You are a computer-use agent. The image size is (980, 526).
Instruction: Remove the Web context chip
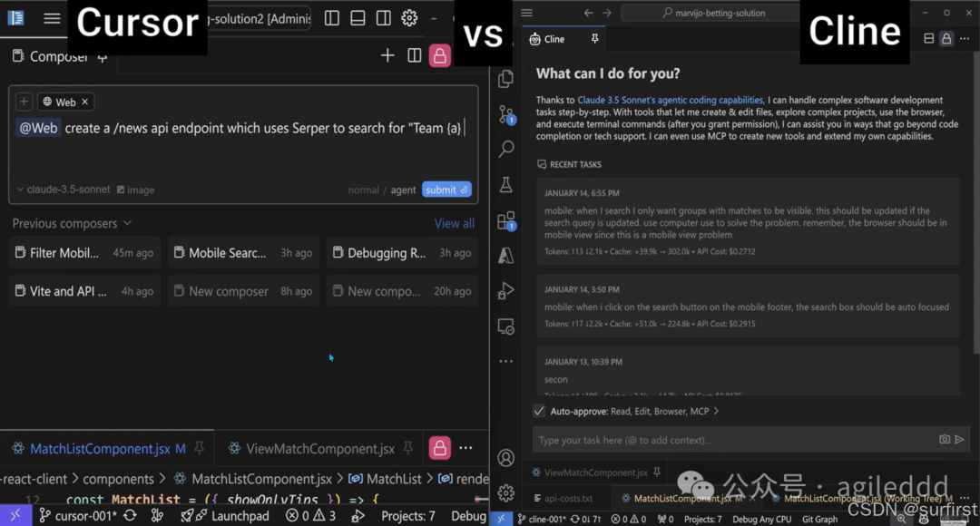[85, 102]
